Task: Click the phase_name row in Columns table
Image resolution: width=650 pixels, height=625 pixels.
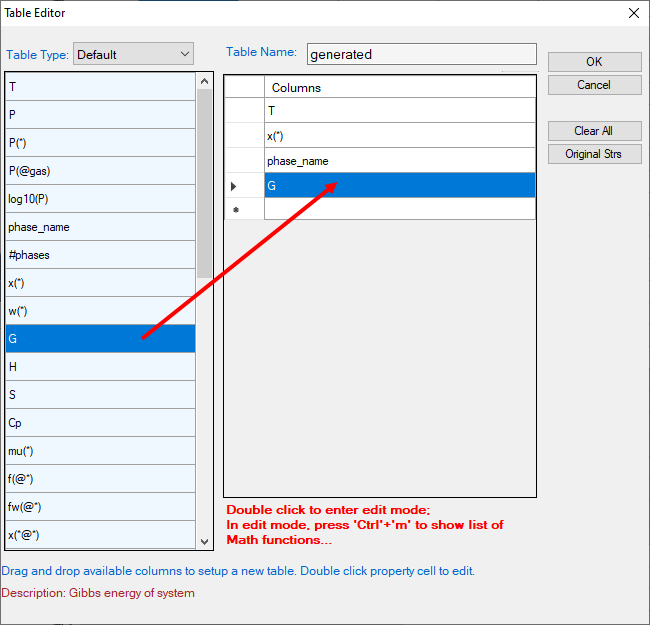Action: (x=399, y=161)
